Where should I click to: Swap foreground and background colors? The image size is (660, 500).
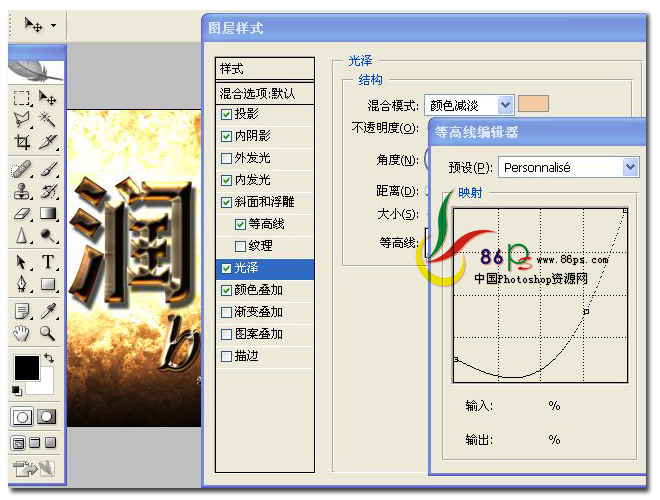[49, 358]
